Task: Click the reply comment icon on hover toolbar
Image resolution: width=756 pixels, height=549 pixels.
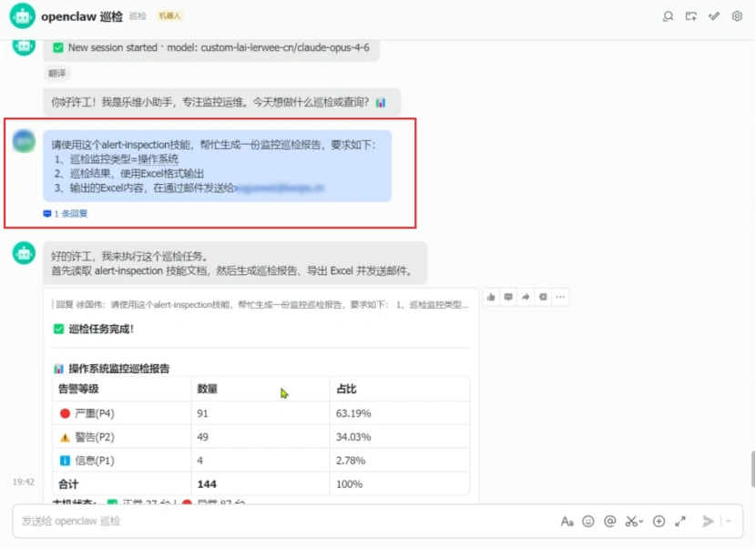Action: pyautogui.click(x=508, y=297)
